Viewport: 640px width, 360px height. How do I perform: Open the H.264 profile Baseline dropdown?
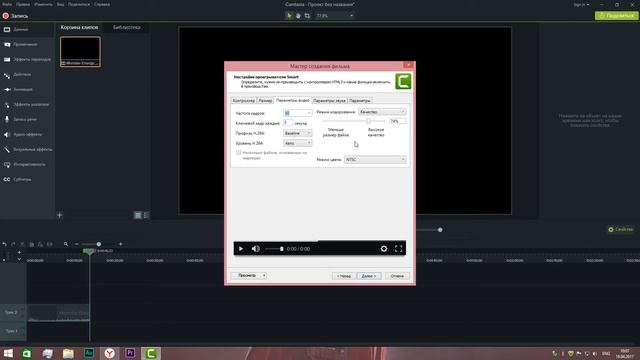tap(298, 133)
